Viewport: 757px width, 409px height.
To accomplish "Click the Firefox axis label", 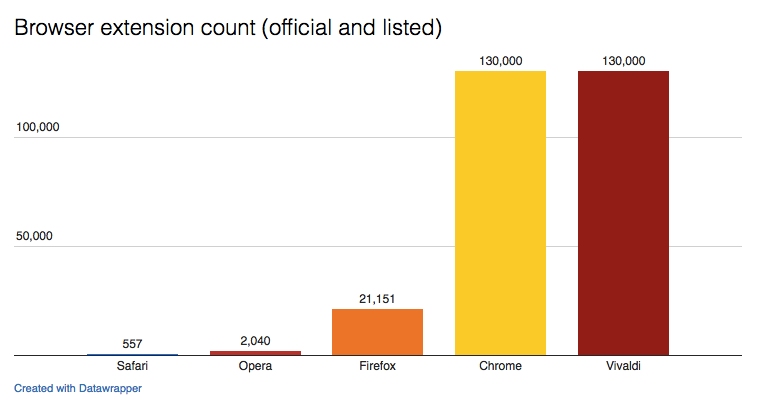I will point(377,366).
